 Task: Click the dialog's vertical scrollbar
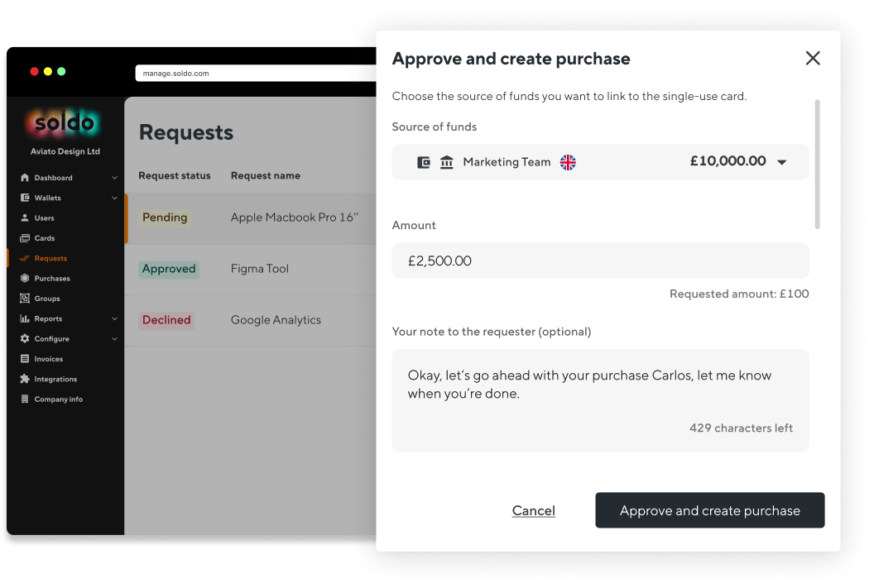click(x=817, y=165)
